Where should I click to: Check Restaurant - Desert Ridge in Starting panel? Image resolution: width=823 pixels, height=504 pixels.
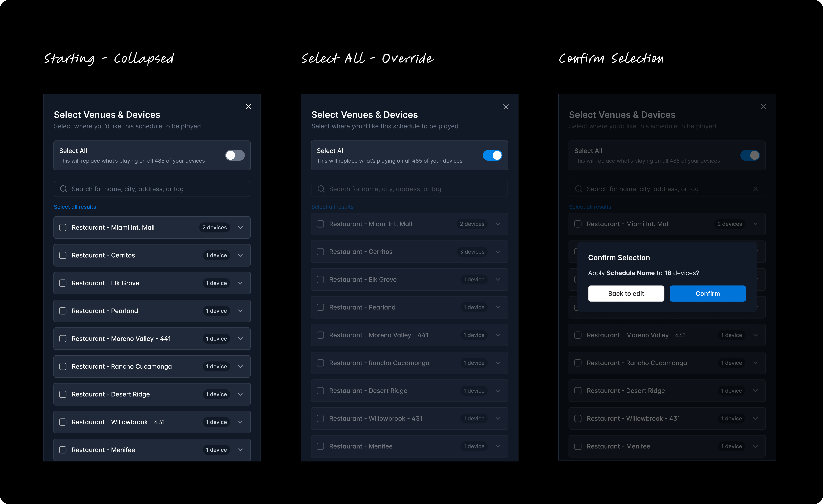pyautogui.click(x=63, y=394)
